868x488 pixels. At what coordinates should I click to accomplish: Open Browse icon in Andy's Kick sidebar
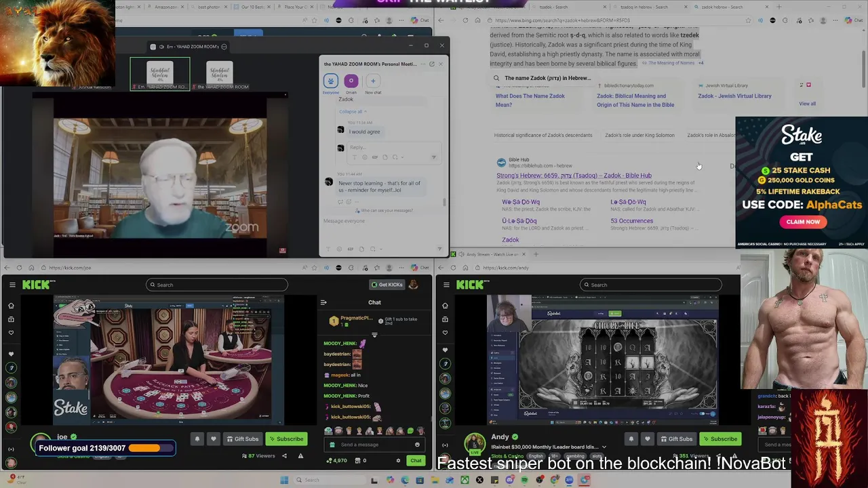445,319
